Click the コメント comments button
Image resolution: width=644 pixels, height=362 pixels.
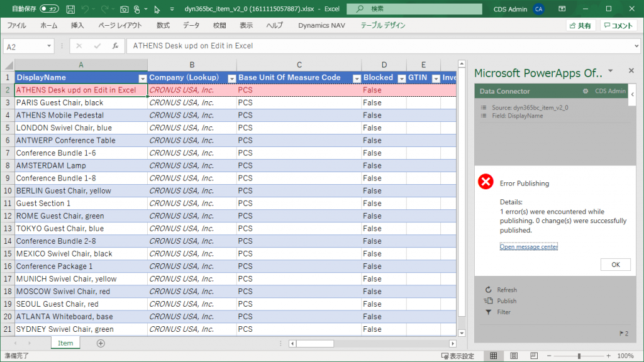tap(619, 25)
